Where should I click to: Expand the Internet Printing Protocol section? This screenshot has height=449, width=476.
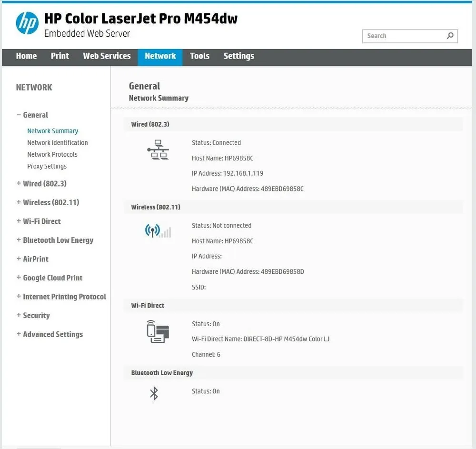61,297
